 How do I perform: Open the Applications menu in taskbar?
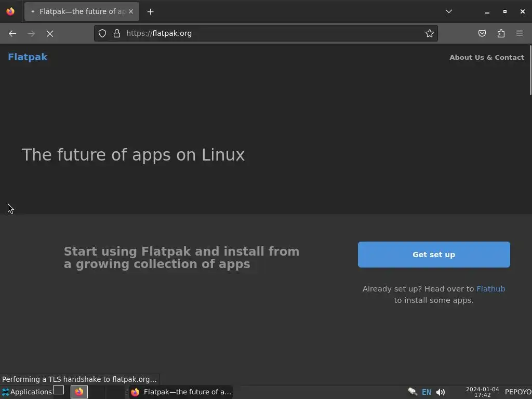[26, 392]
